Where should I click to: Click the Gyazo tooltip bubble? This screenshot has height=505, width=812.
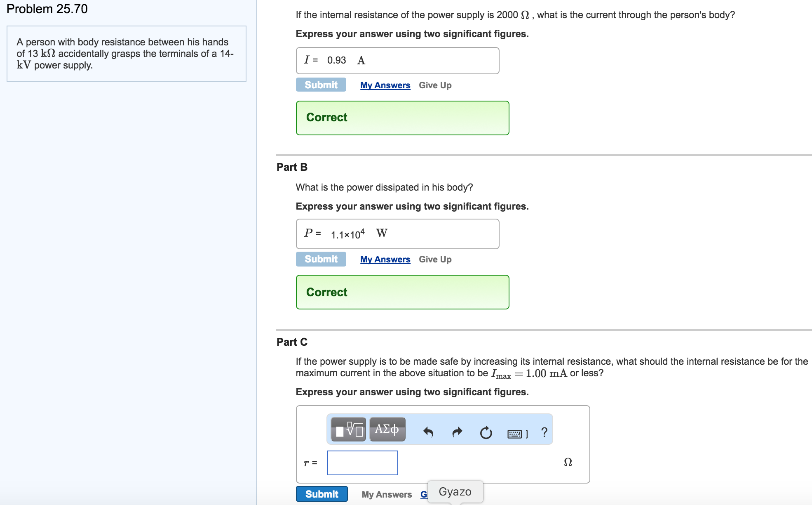click(455, 492)
